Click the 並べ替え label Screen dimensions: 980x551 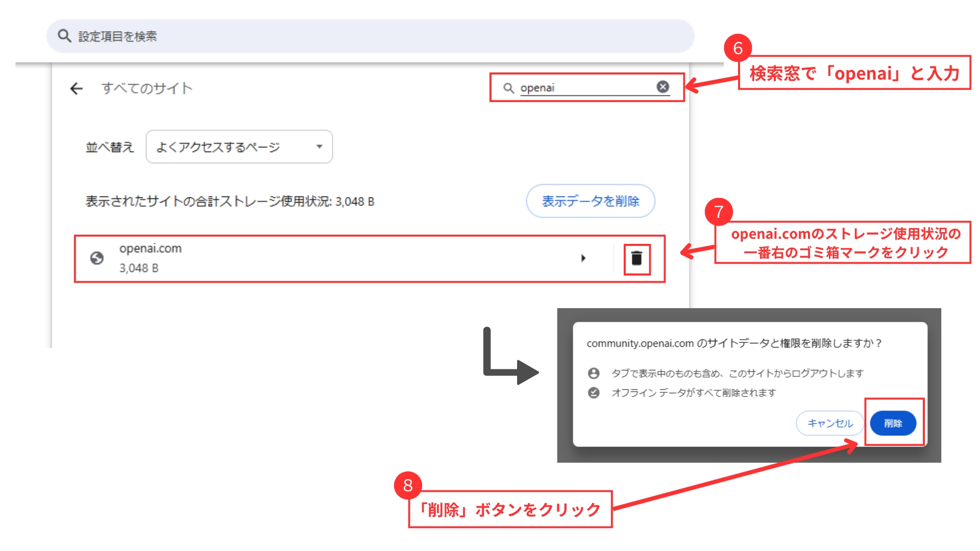110,147
